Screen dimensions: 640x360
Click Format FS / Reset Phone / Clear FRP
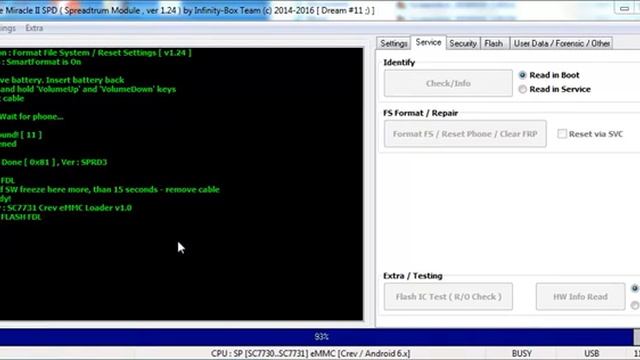tap(465, 134)
